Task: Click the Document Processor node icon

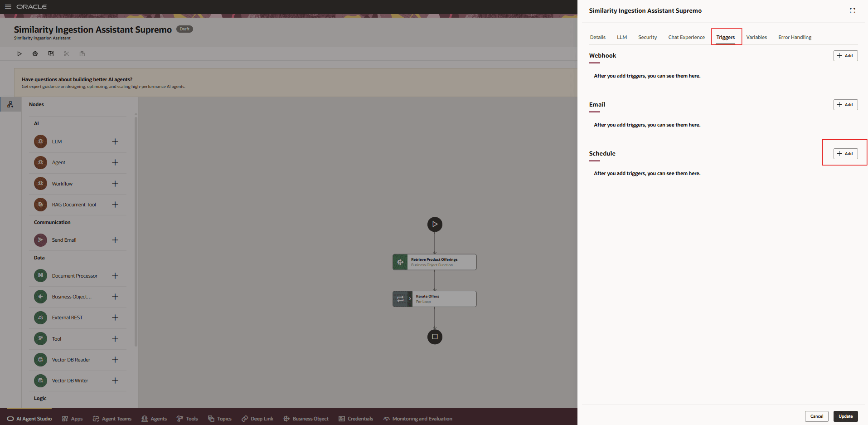Action: (x=40, y=275)
